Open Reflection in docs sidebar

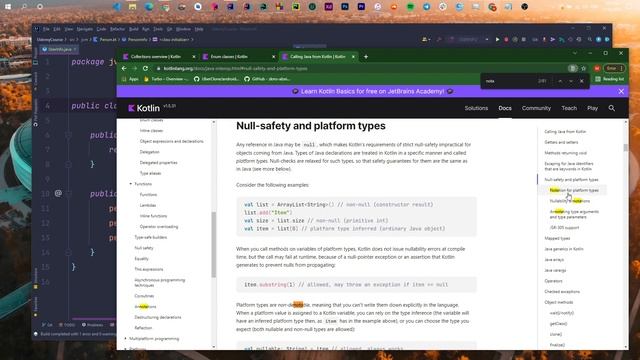click(143, 328)
